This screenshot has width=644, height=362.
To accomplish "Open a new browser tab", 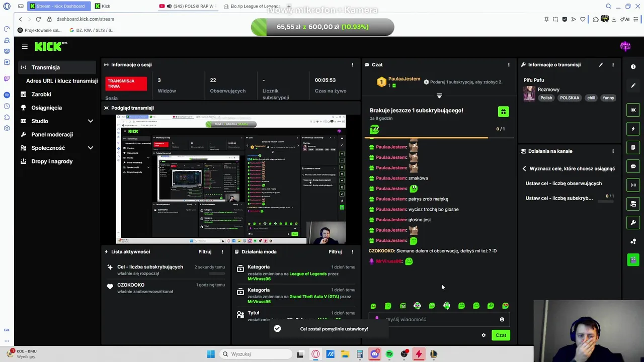I will [289, 6].
